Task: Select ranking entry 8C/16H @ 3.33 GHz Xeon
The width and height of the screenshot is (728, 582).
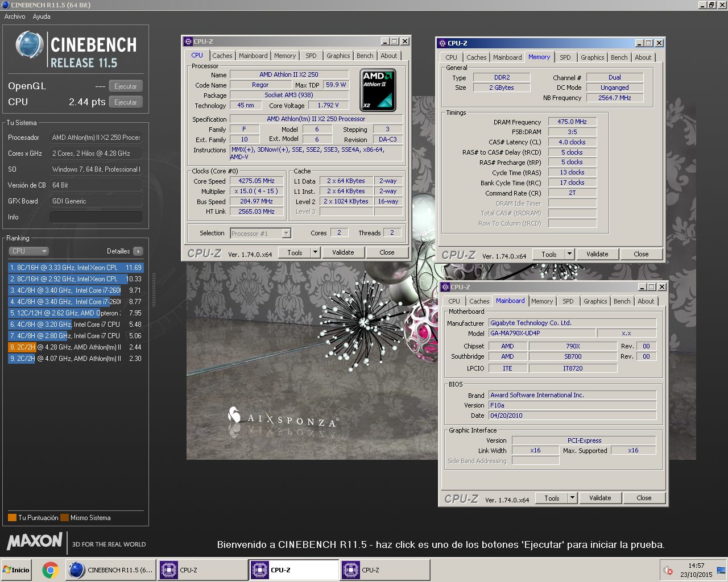Action: 76,268
